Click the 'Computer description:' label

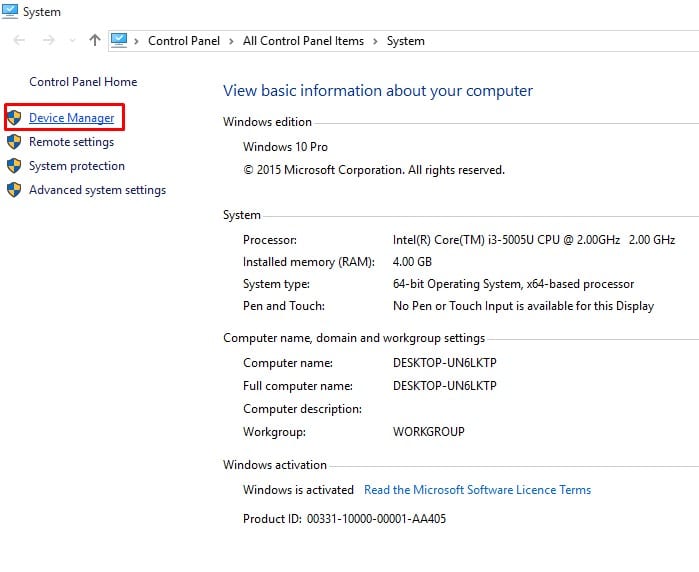coord(302,409)
